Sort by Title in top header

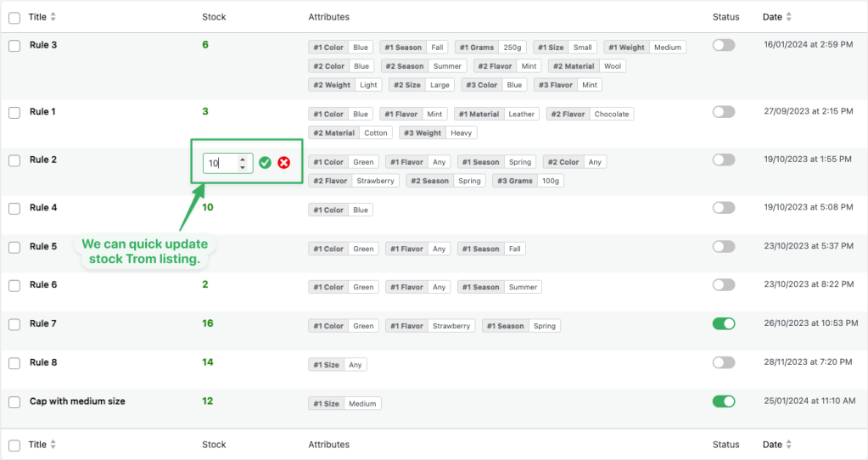click(x=42, y=17)
